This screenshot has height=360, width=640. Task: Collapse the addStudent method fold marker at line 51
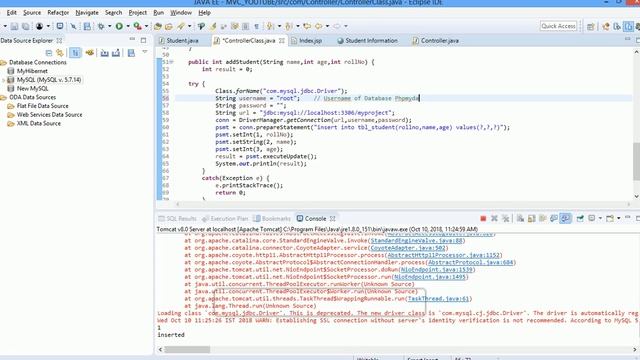click(x=171, y=62)
